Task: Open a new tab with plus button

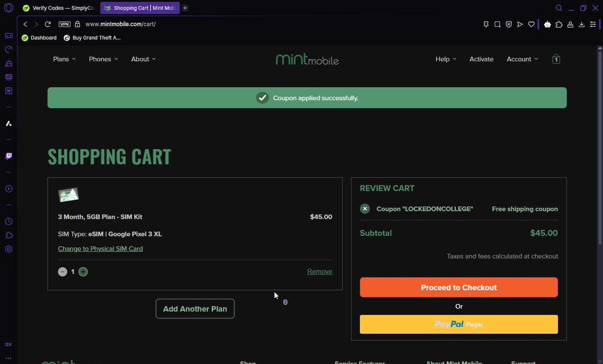Action: click(185, 8)
